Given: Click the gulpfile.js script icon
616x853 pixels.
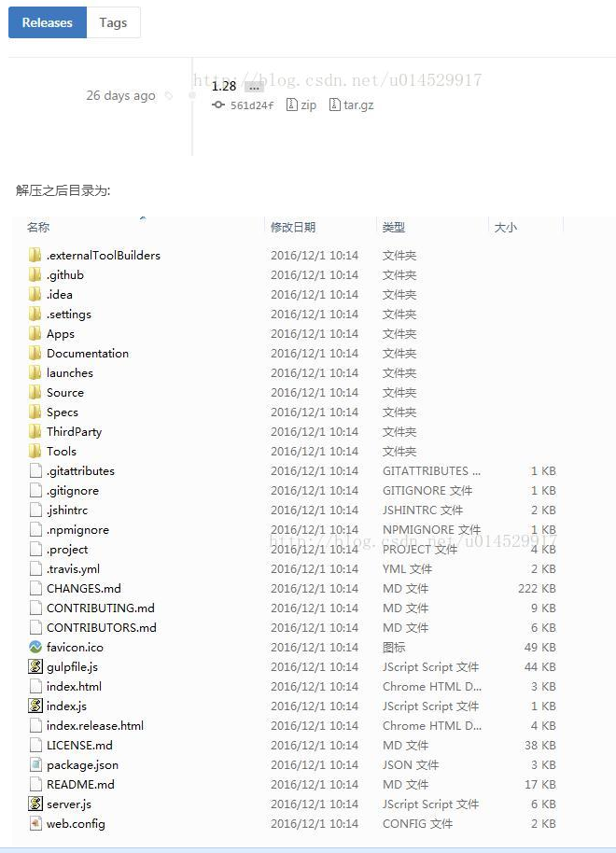Looking at the screenshot, I should (x=35, y=666).
